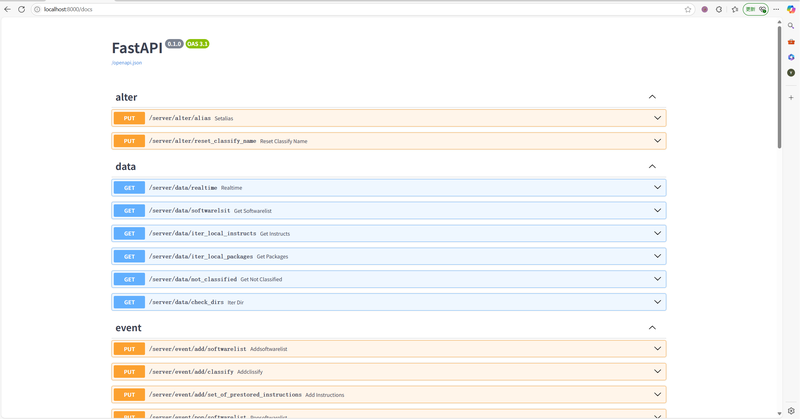800x419 pixels.
Task: Open sidebar settings gear at bottom right
Action: [x=791, y=410]
